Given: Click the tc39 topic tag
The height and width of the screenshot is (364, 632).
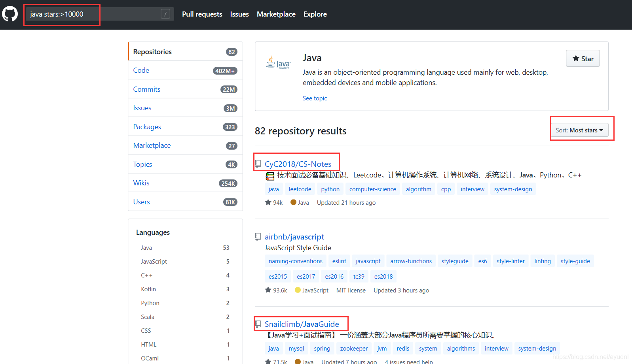Looking at the screenshot, I should click(x=359, y=277).
